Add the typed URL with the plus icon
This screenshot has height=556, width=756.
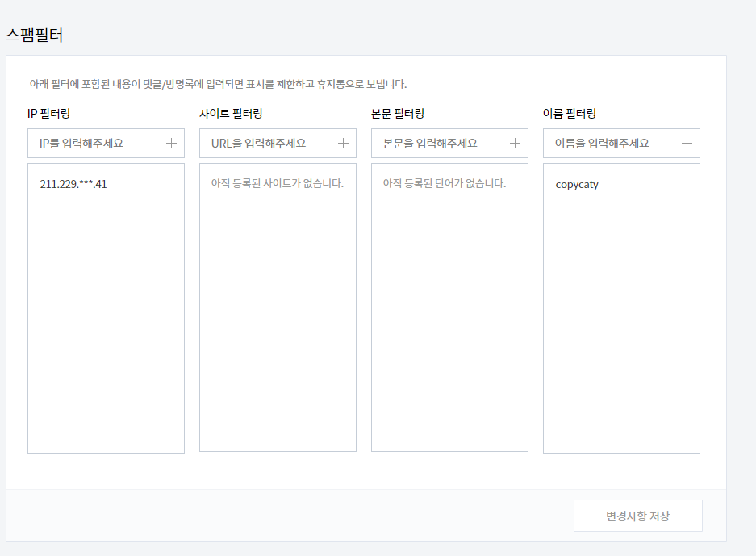click(343, 143)
